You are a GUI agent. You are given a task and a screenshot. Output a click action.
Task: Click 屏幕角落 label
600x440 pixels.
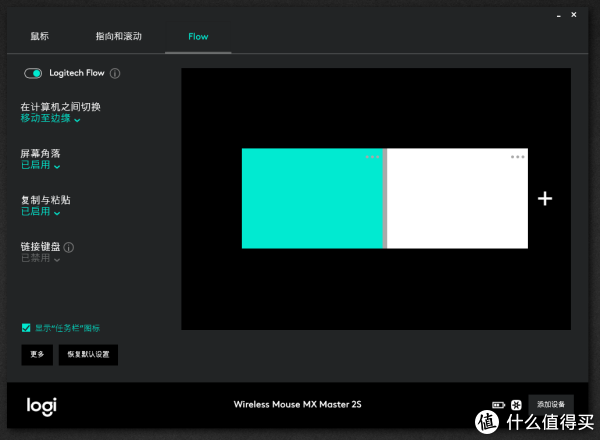(40, 153)
